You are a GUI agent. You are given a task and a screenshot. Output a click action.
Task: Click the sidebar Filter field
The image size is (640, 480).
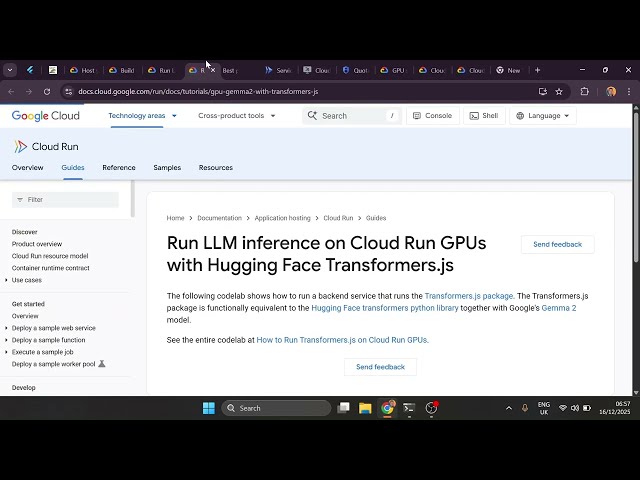click(x=65, y=200)
